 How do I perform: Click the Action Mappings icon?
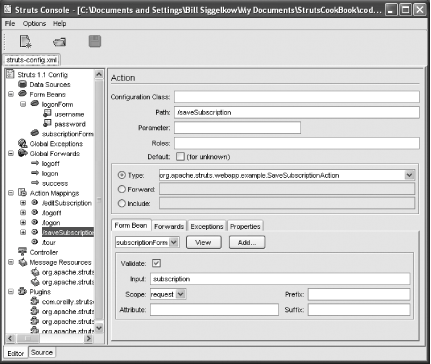point(22,192)
